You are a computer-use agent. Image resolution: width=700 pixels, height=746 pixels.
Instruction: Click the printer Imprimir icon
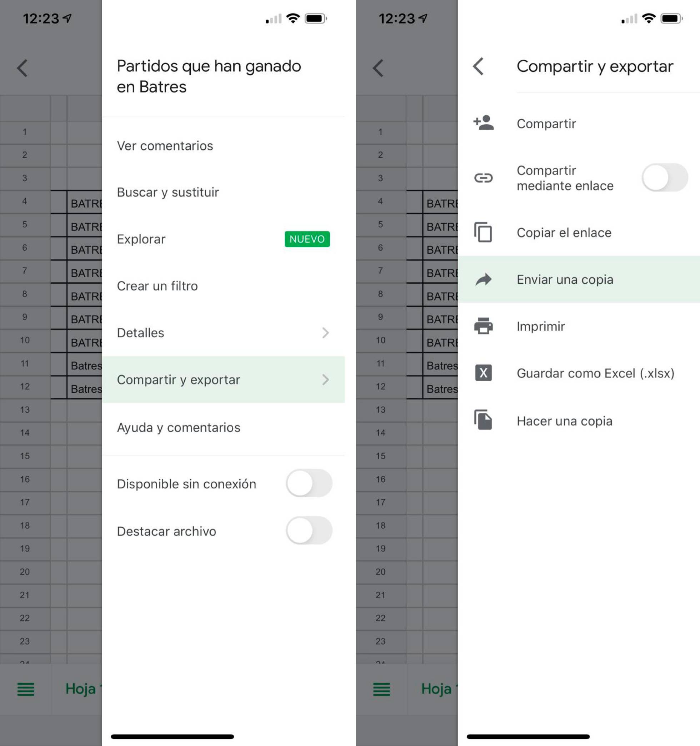coord(483,326)
